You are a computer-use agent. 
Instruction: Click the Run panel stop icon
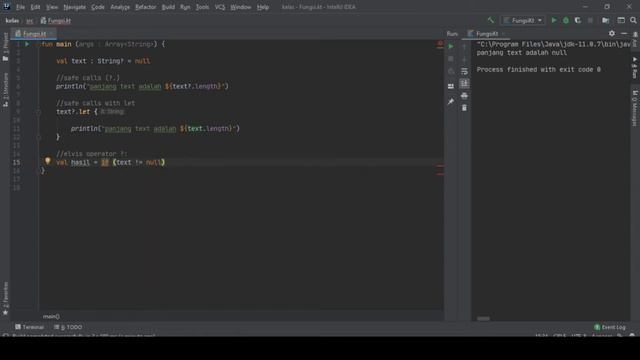tap(451, 59)
